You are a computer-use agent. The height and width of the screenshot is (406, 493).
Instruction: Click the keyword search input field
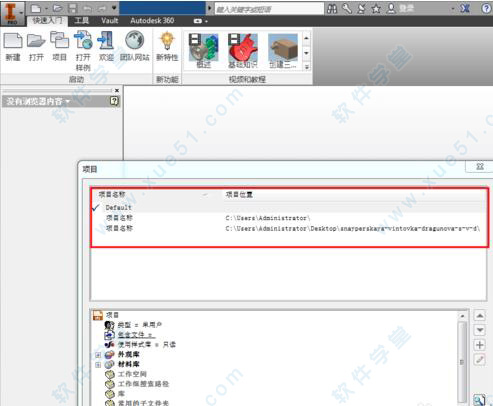(x=269, y=9)
